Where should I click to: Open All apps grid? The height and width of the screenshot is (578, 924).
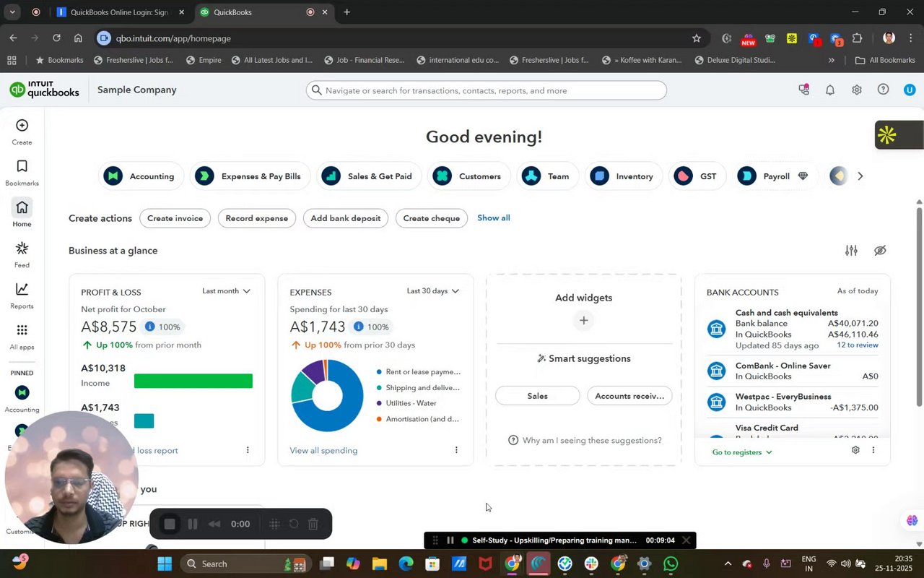pyautogui.click(x=22, y=336)
